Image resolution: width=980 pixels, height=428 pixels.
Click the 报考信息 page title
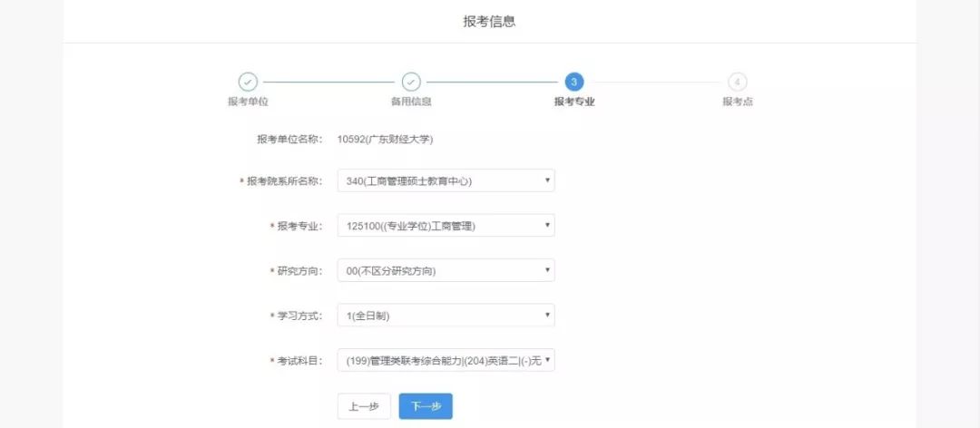click(x=489, y=21)
